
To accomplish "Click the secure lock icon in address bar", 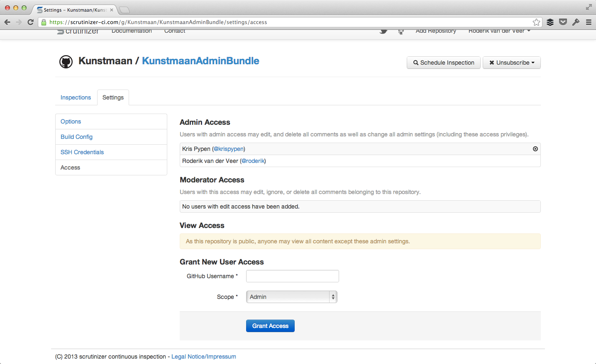I will [x=44, y=22].
